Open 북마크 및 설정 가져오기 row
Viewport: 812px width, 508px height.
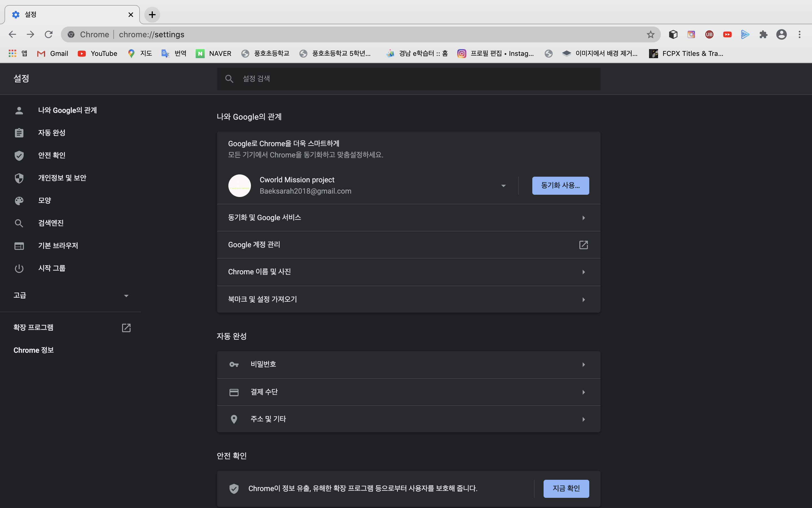(x=409, y=299)
